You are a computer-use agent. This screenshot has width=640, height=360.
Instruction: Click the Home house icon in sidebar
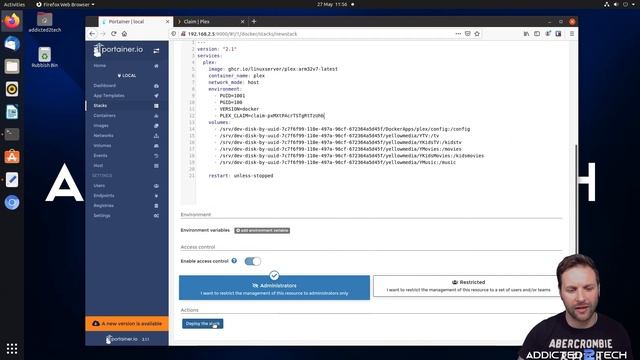tap(156, 66)
